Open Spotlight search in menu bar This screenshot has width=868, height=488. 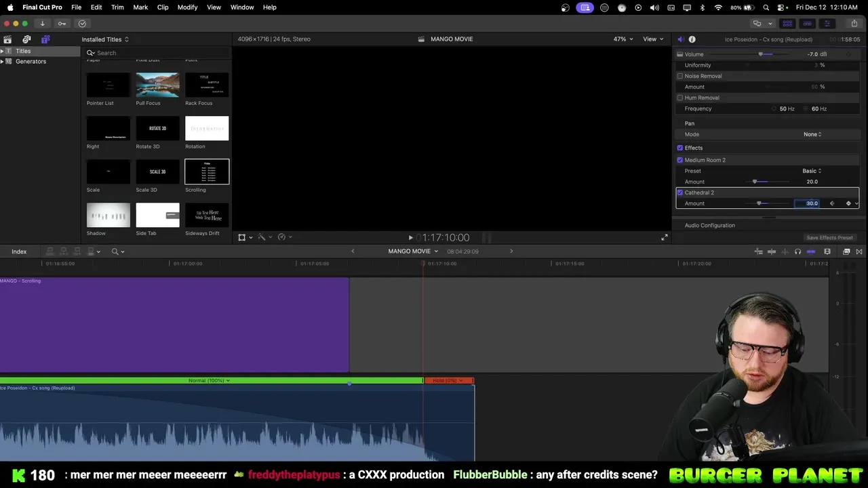click(x=766, y=7)
